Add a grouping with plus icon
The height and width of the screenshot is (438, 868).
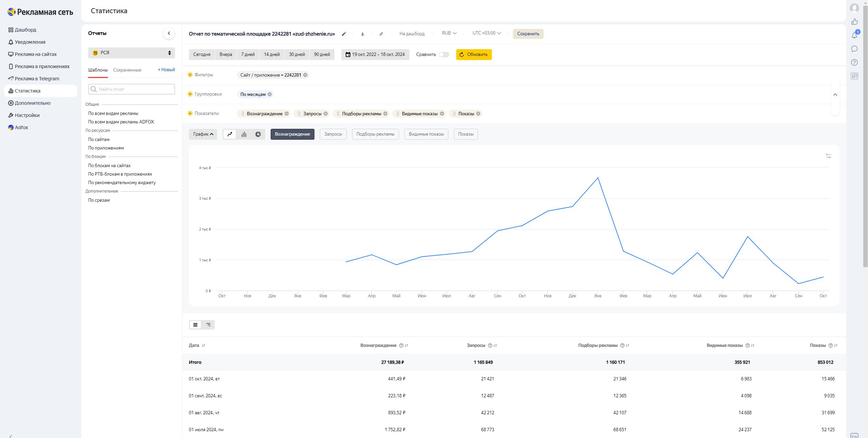tap(190, 94)
